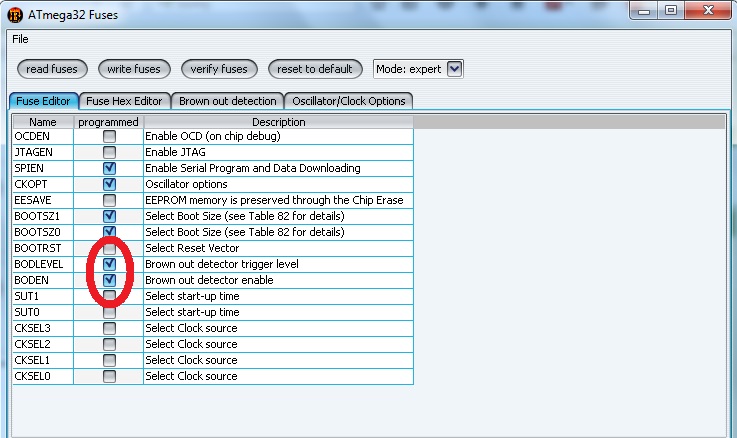Click the Description column header
Image resolution: width=737 pixels, height=438 pixels.
[x=279, y=122]
